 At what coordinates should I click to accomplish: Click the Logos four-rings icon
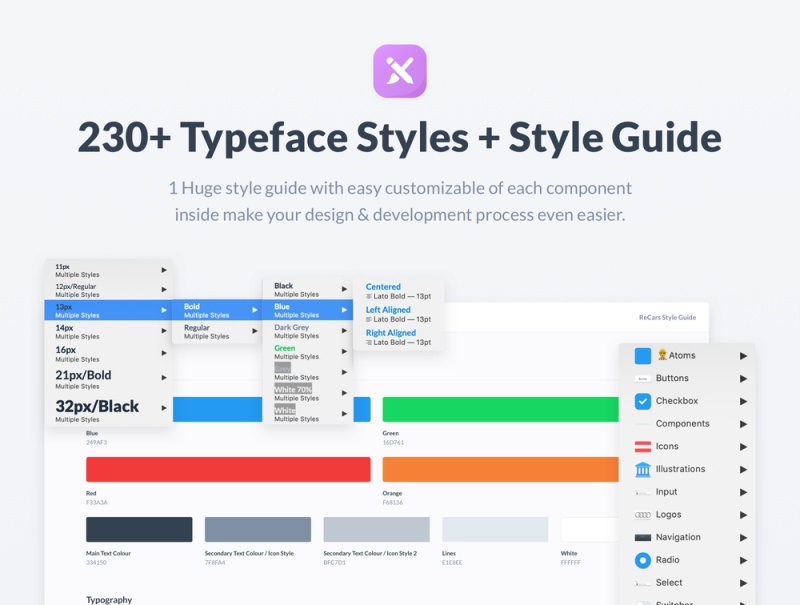[x=642, y=515]
